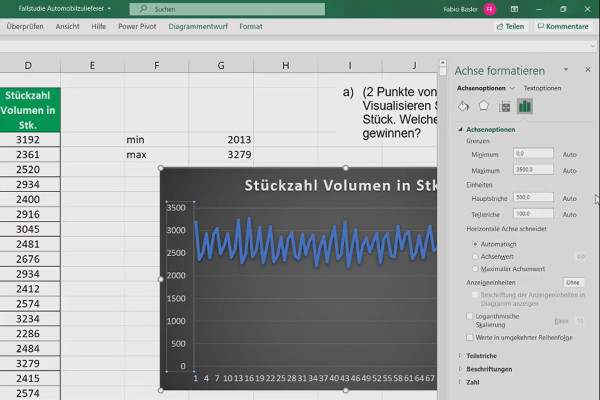Select column H header

point(285,65)
